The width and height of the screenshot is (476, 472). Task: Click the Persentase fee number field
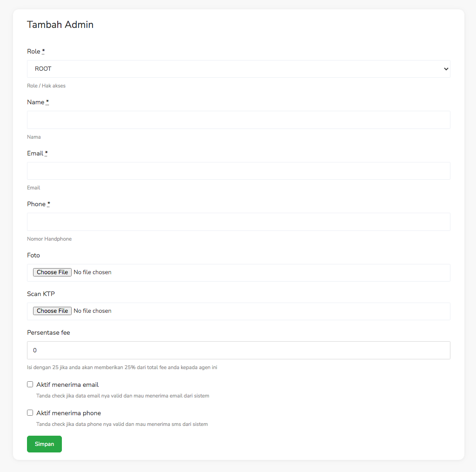click(238, 350)
